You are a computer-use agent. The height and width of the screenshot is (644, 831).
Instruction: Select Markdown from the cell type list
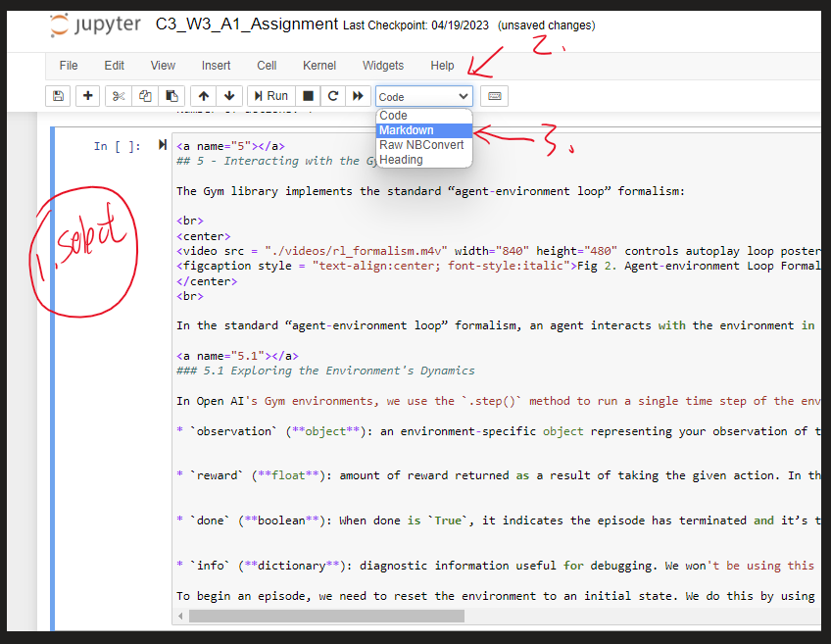point(421,129)
